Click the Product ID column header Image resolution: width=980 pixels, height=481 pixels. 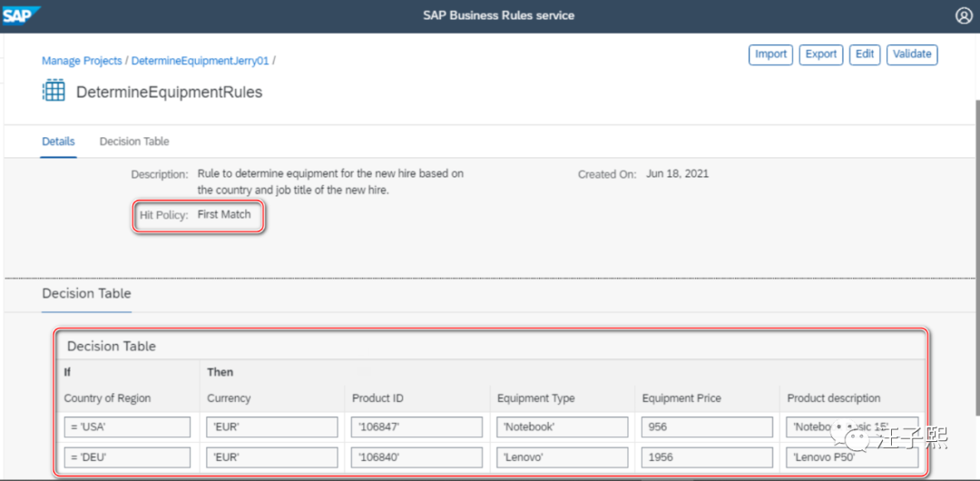click(x=376, y=398)
